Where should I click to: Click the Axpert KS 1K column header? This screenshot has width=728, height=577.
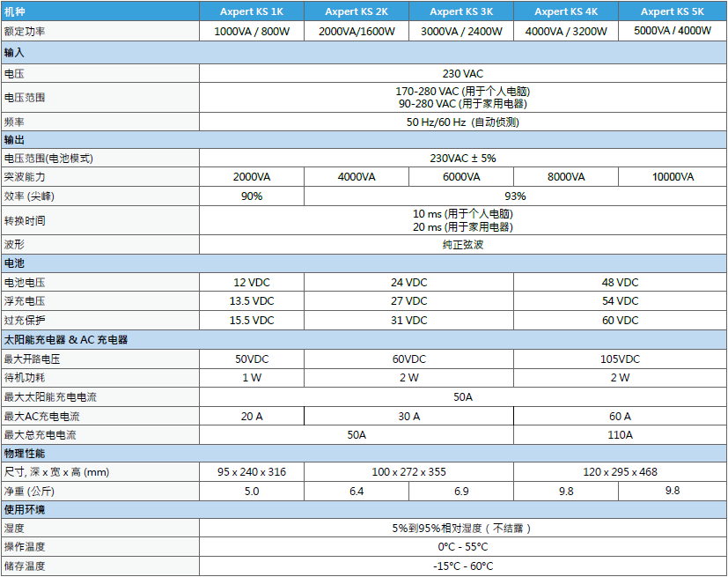pyautogui.click(x=252, y=11)
